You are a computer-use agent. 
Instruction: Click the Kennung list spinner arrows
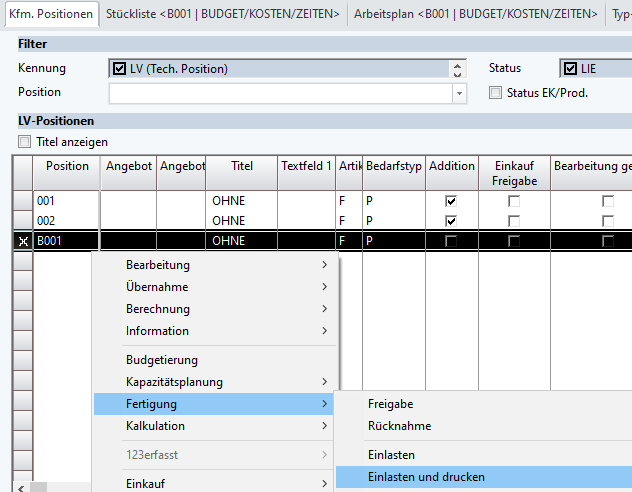459,69
